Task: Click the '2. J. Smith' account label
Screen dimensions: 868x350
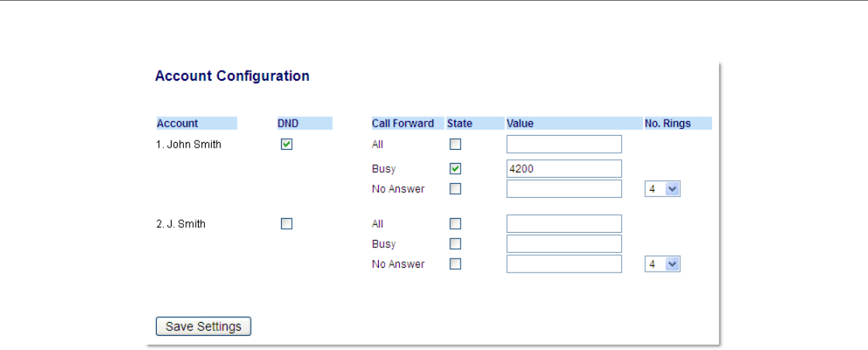Action: pos(181,224)
